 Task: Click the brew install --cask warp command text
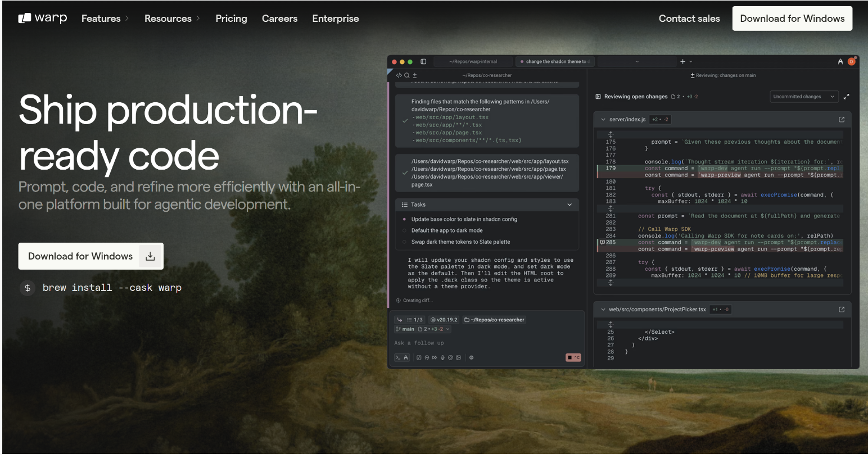pos(112,288)
